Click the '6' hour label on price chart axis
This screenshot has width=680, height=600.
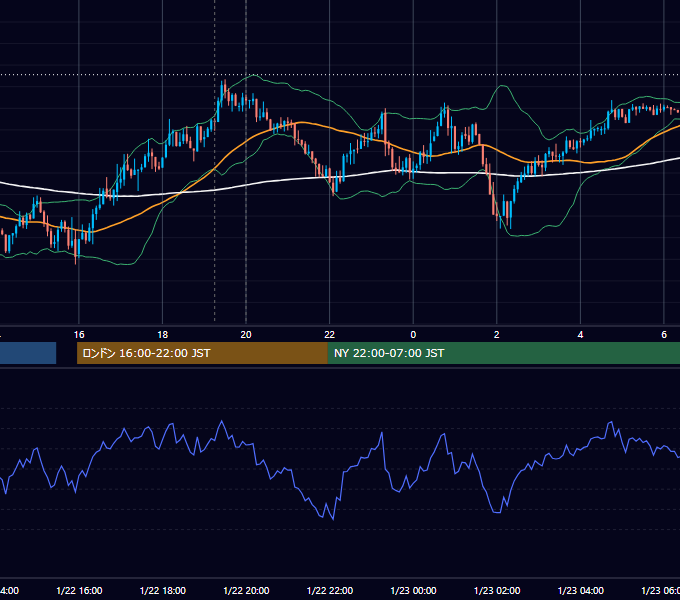click(664, 335)
